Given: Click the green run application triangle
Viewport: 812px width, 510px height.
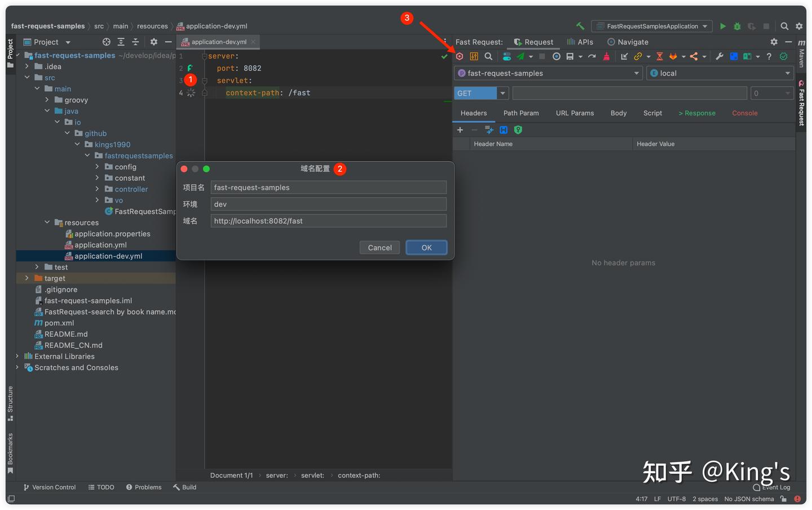Looking at the screenshot, I should pyautogui.click(x=723, y=26).
